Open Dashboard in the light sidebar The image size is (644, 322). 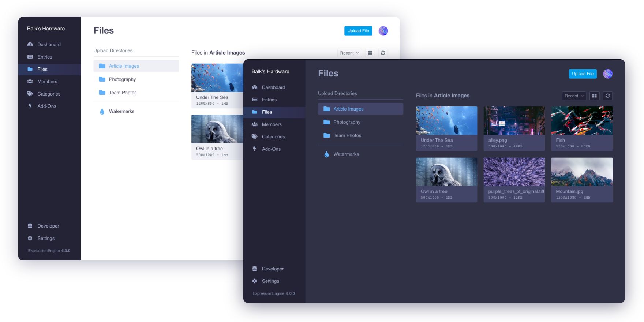(x=49, y=45)
